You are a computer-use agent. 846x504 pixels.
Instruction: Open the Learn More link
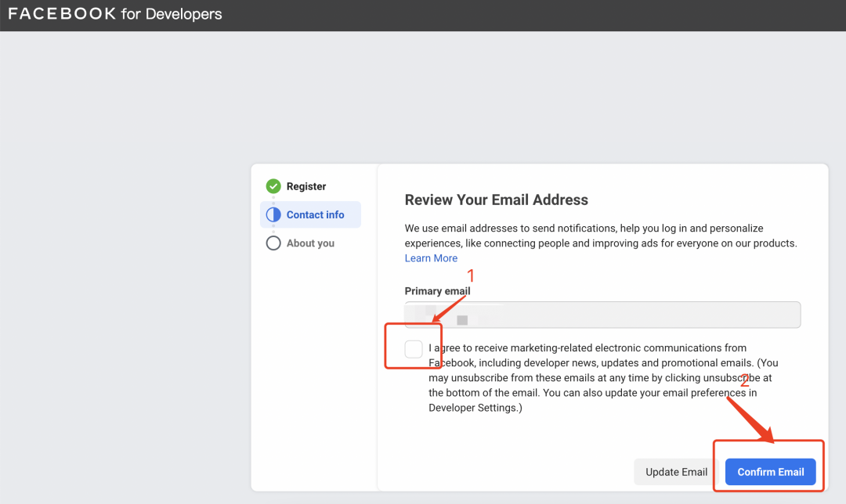[x=431, y=258]
